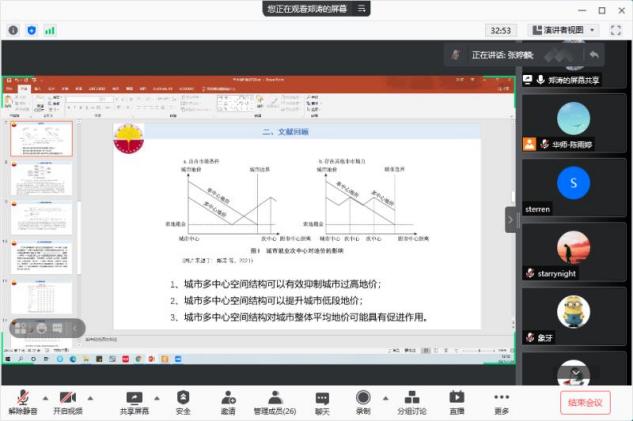Viewport: 633px width, 421px height.
Task: Click the 邀请 invite icon
Action: tap(228, 397)
